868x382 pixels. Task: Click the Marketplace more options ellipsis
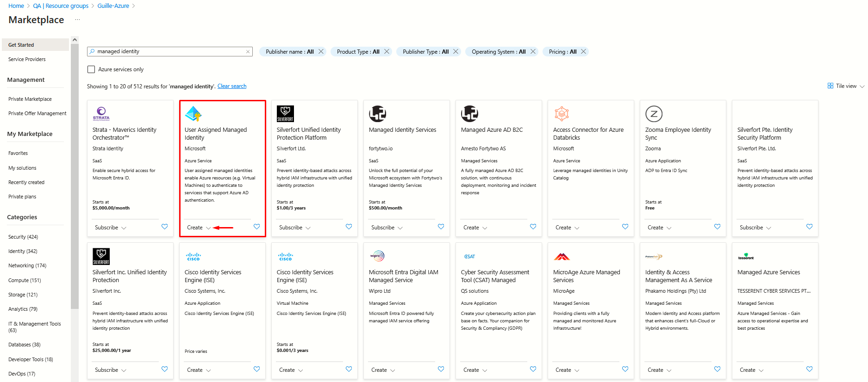coord(77,20)
